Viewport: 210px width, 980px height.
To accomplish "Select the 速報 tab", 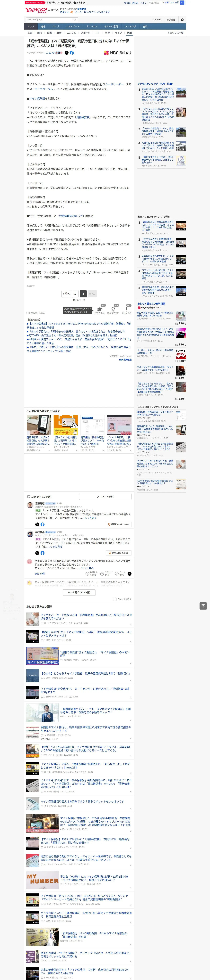I will click(x=43, y=27).
